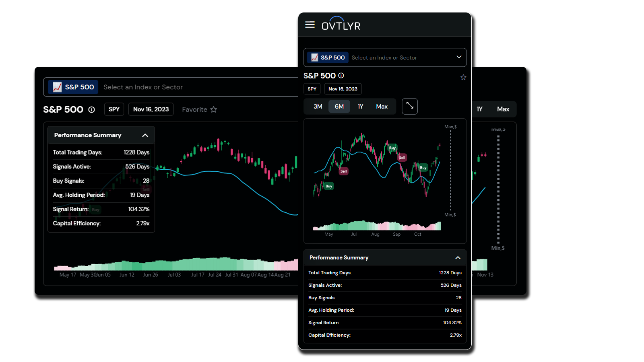The image size is (644, 362).
Task: Toggle the Favorite star in desktop window
Action: 214,109
